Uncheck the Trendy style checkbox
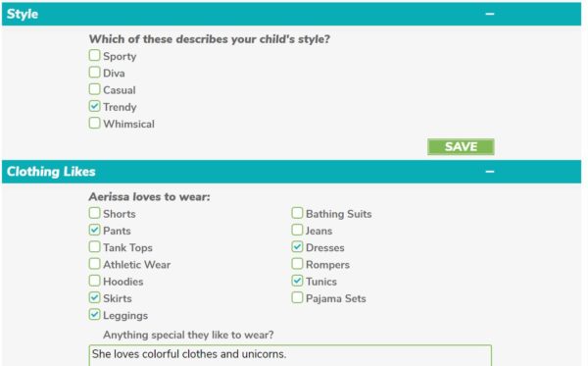 tap(94, 106)
